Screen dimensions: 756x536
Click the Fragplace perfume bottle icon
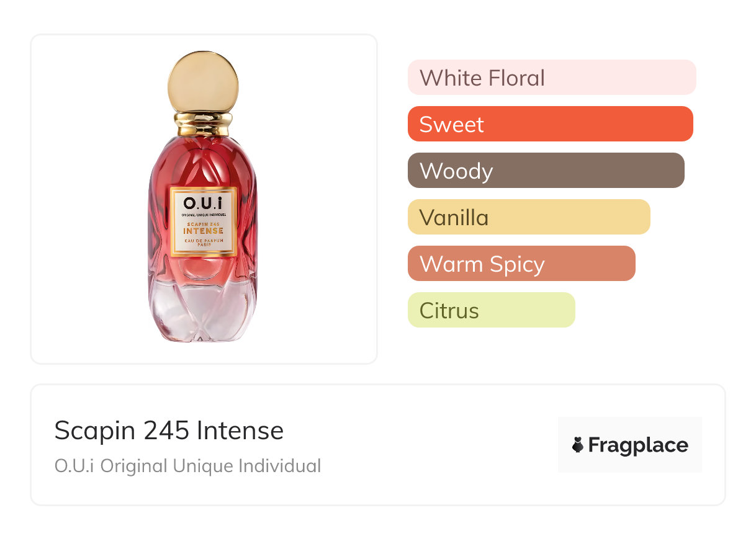pyautogui.click(x=578, y=445)
